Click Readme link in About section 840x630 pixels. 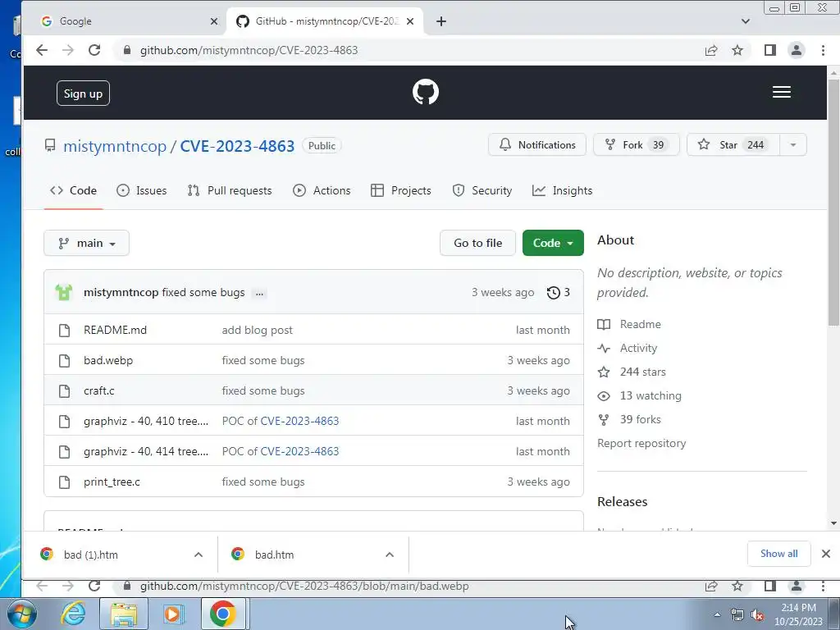click(640, 325)
